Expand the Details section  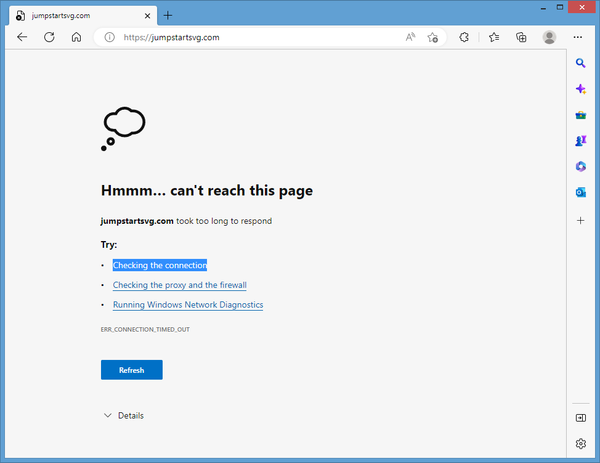click(124, 416)
